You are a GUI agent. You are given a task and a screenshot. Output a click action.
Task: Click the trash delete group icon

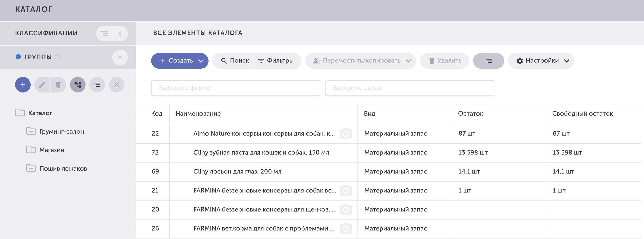point(58,85)
